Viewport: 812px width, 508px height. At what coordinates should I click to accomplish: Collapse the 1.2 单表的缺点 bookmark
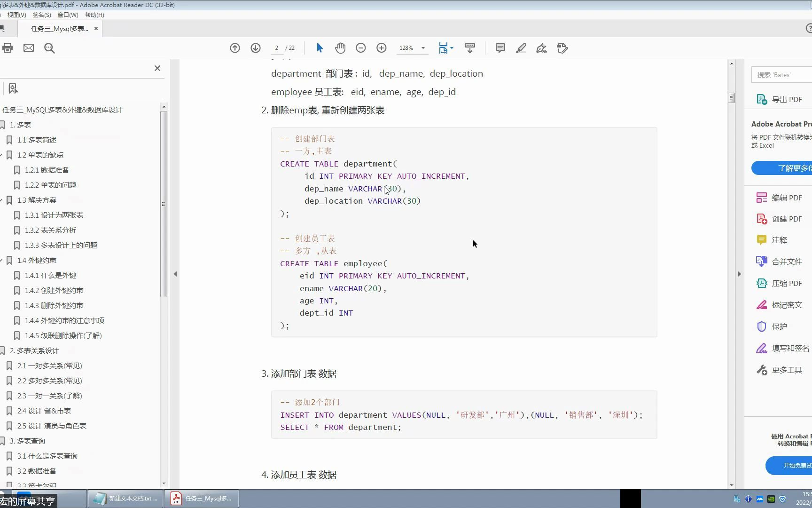pyautogui.click(x=1, y=155)
